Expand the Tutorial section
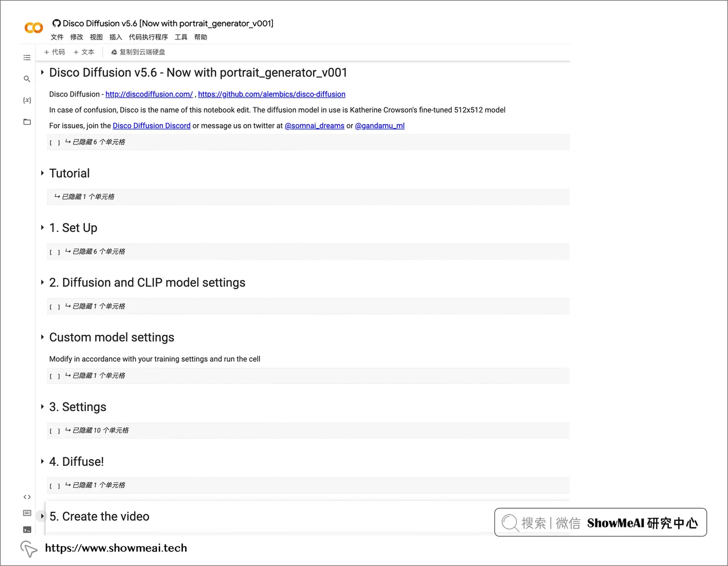This screenshot has height=566, width=728. point(42,173)
